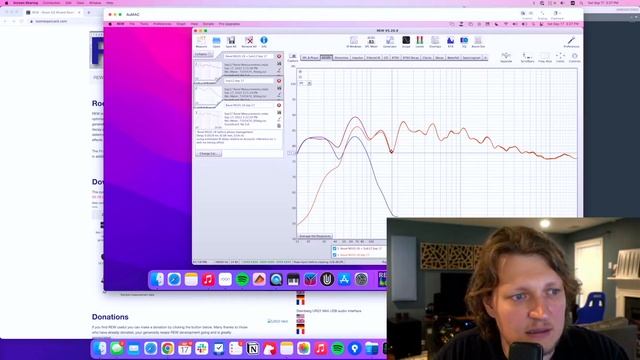Open small dropdown box inside graph corner
The height and width of the screenshot is (360, 640).
302,83
